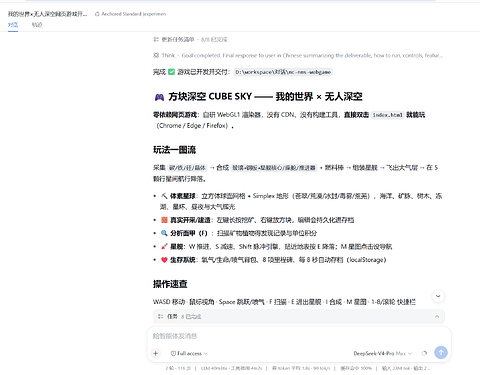
Task: Click the green checkmark after 完成
Action: (x=171, y=72)
